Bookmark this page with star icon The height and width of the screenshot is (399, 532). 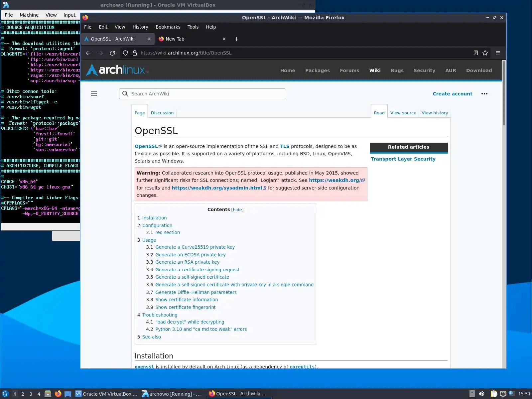485,53
